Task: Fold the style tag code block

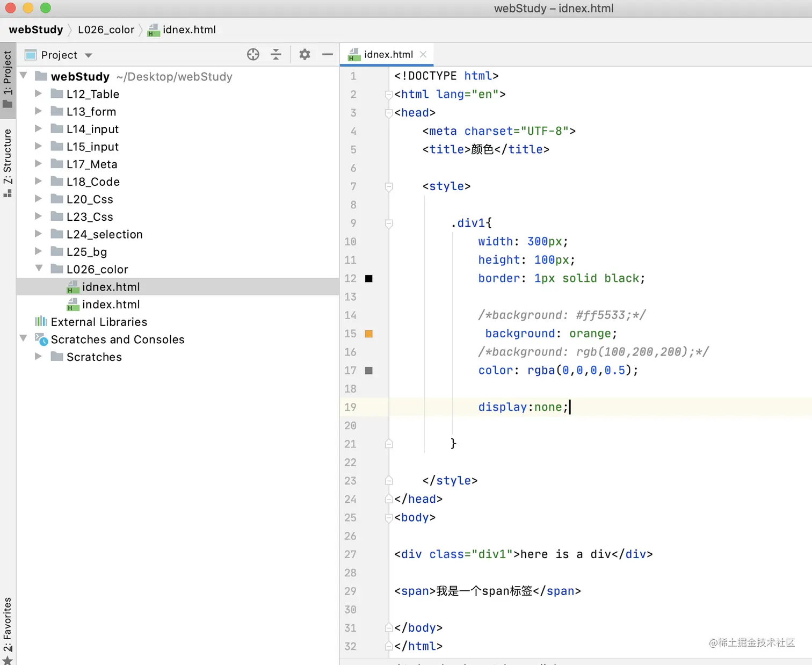Action: [389, 186]
